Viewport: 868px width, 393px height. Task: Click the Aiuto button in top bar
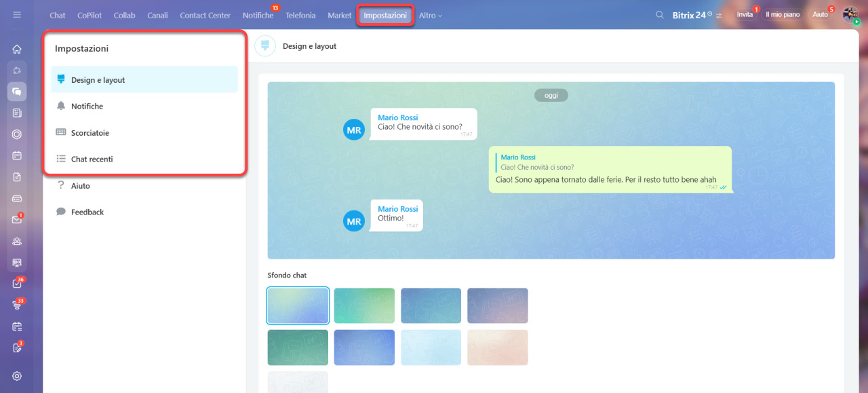coord(821,15)
